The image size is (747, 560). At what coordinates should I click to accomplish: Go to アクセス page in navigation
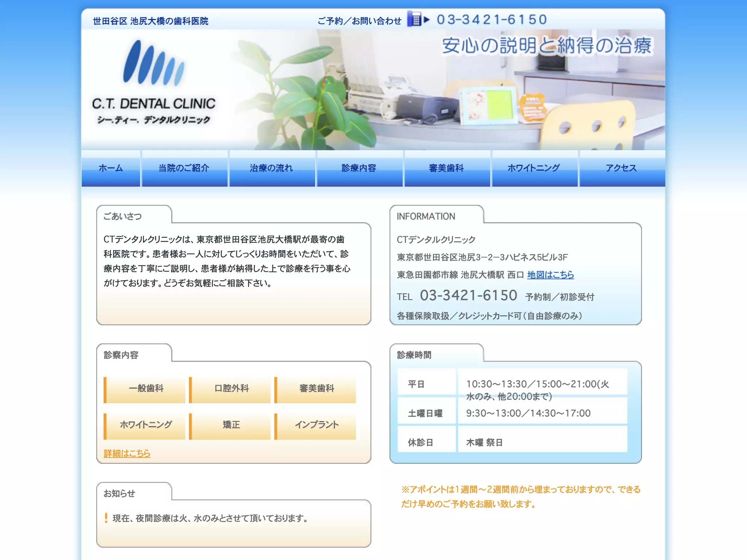tap(622, 168)
